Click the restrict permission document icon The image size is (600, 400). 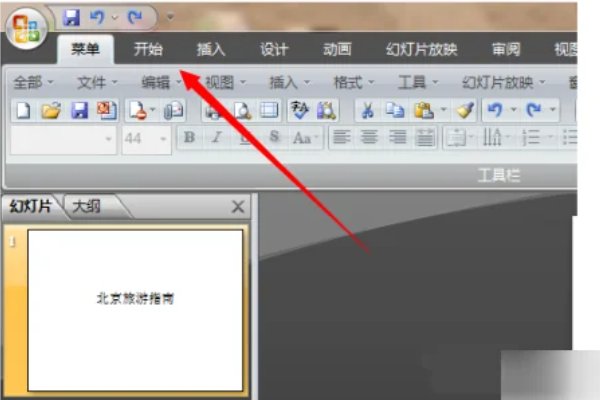click(137, 111)
